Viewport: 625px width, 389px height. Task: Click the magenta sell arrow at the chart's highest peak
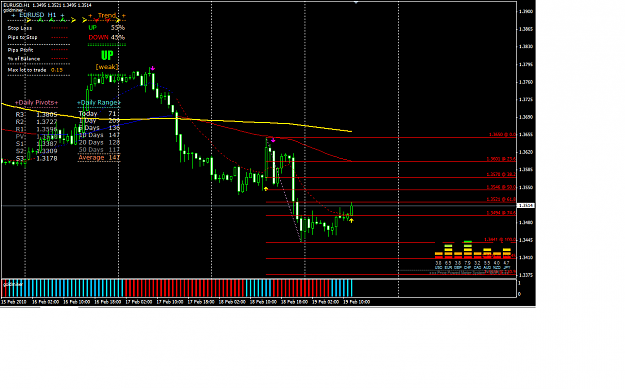pyautogui.click(x=153, y=69)
